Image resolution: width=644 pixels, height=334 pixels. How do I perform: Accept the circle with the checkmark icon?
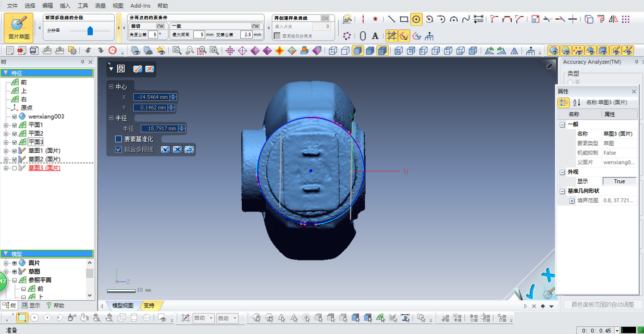coord(137,69)
